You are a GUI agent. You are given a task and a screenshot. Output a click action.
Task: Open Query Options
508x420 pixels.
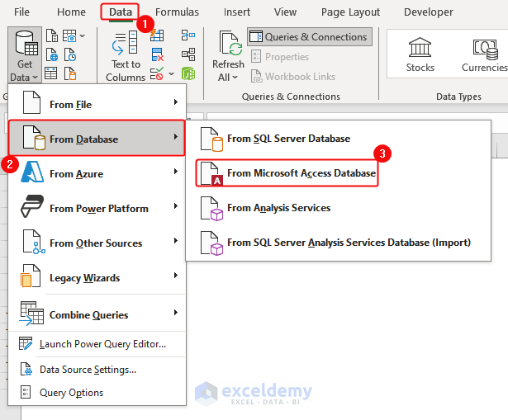97,393
